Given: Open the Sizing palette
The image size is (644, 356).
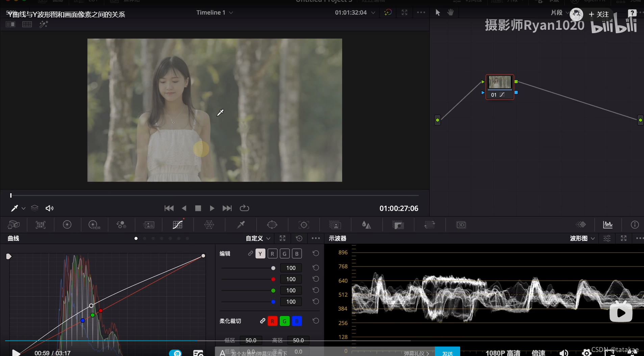Looking at the screenshot, I should 429,225.
